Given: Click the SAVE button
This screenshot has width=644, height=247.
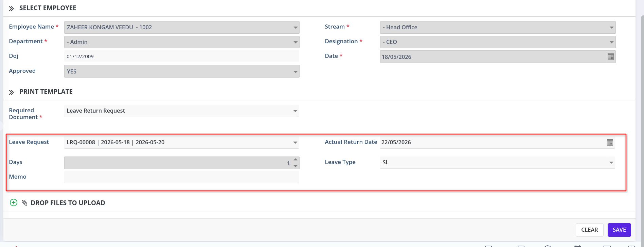Looking at the screenshot, I should [619, 230].
